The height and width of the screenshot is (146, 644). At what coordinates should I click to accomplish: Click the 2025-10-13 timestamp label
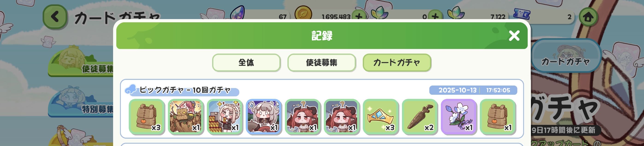(457, 90)
